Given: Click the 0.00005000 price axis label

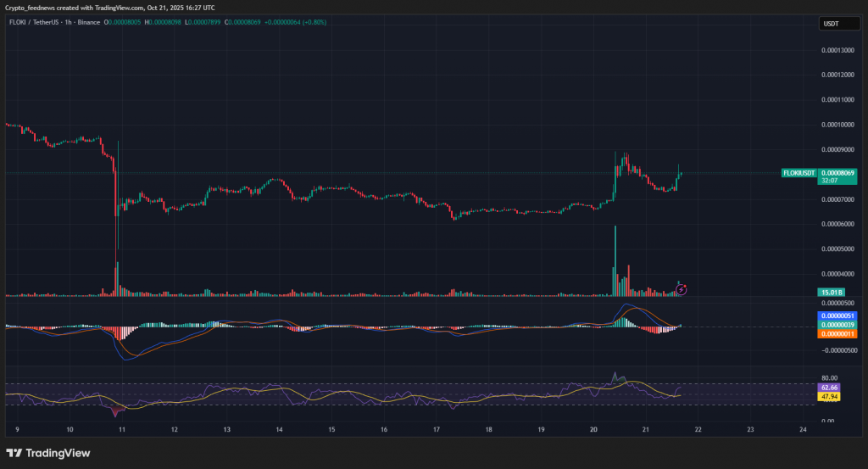Looking at the screenshot, I should [x=837, y=249].
